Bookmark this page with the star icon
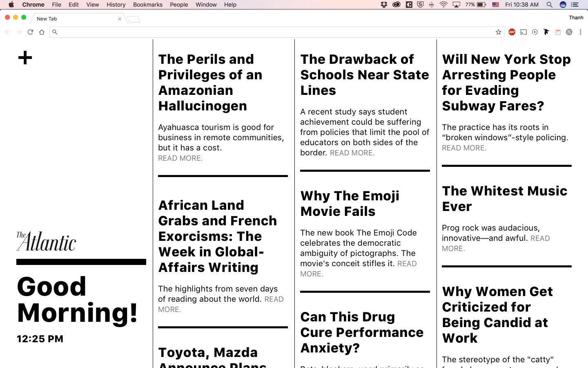 [498, 32]
